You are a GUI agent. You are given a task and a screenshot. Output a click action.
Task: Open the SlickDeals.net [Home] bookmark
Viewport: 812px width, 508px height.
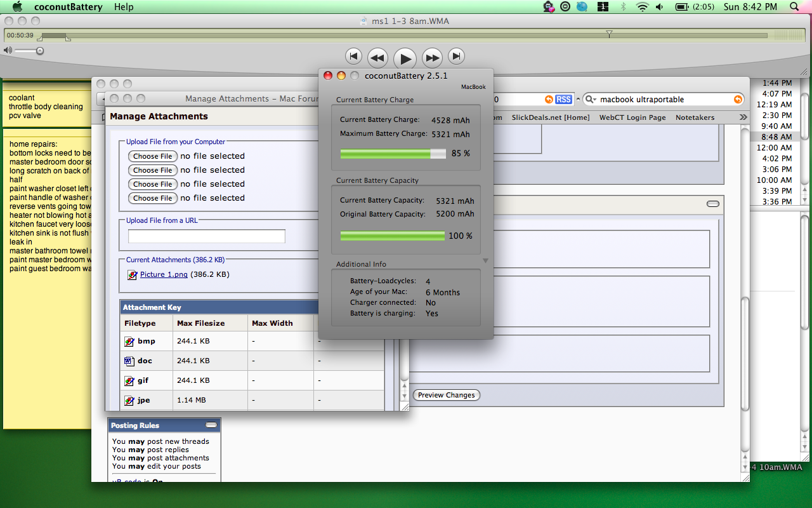click(x=551, y=117)
